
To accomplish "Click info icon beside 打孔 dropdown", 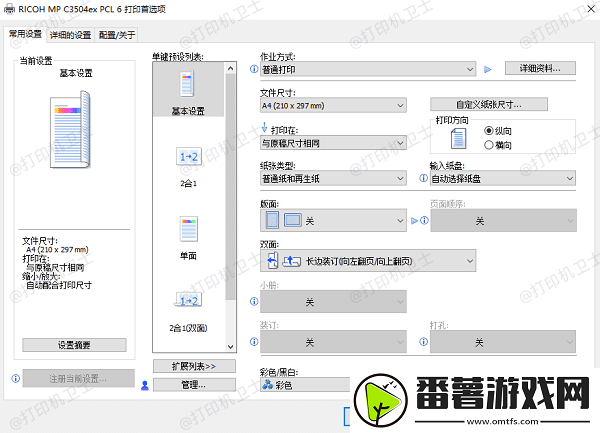I will [x=424, y=342].
